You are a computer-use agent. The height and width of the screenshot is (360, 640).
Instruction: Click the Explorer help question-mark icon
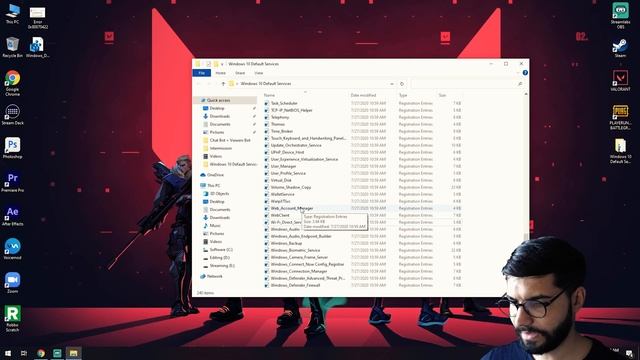pyautogui.click(x=525, y=73)
